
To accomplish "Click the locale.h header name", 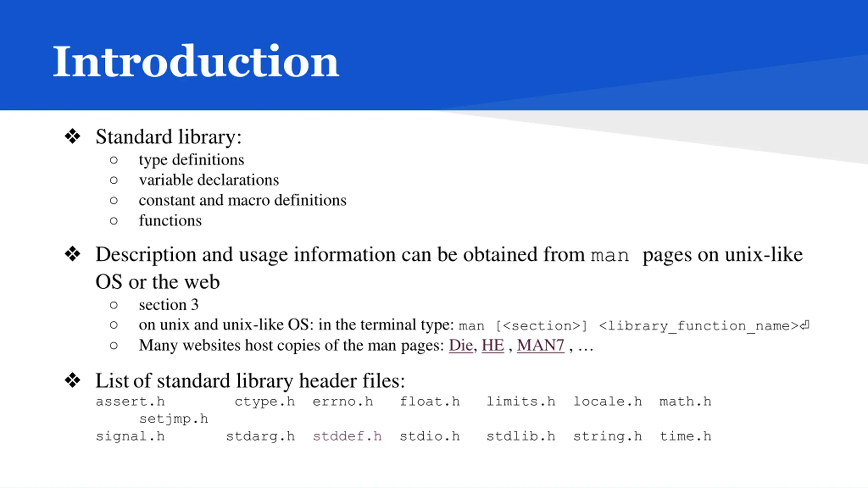I will click(x=608, y=402).
